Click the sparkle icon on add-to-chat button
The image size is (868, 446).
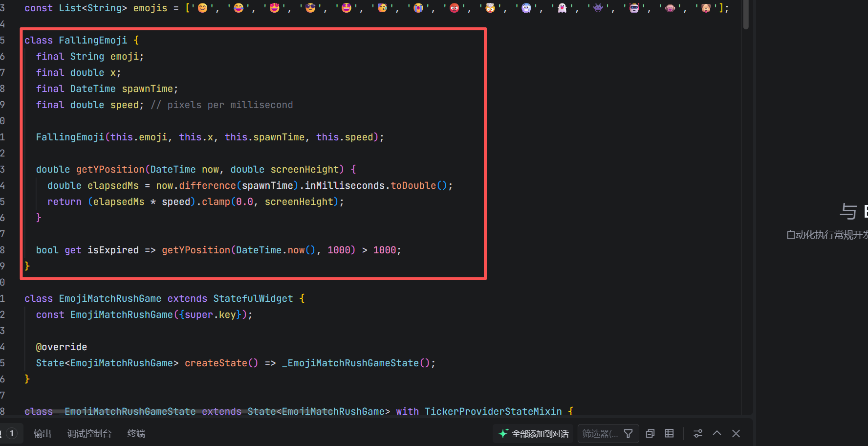503,433
